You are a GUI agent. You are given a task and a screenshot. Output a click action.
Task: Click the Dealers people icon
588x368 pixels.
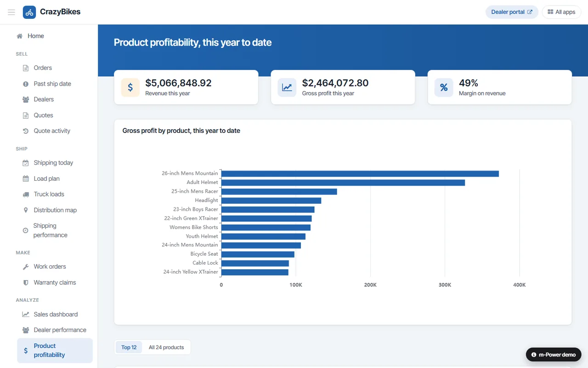click(26, 99)
